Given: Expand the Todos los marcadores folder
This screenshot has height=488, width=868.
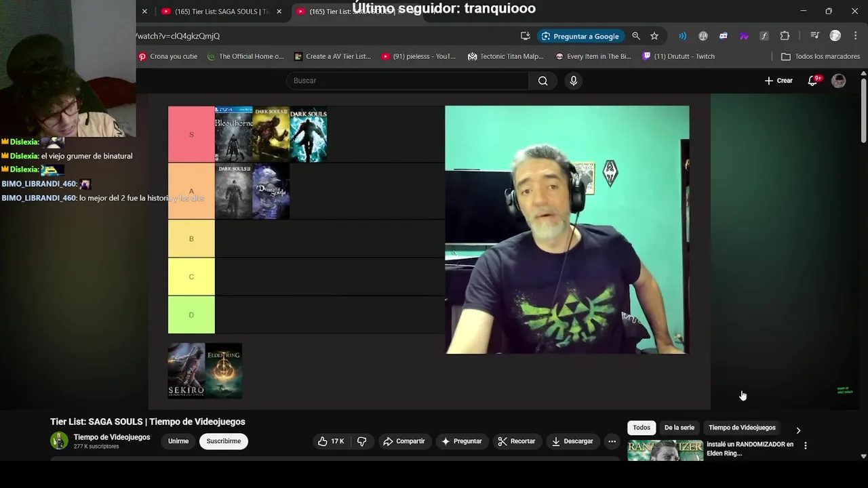Looking at the screenshot, I should [821, 56].
